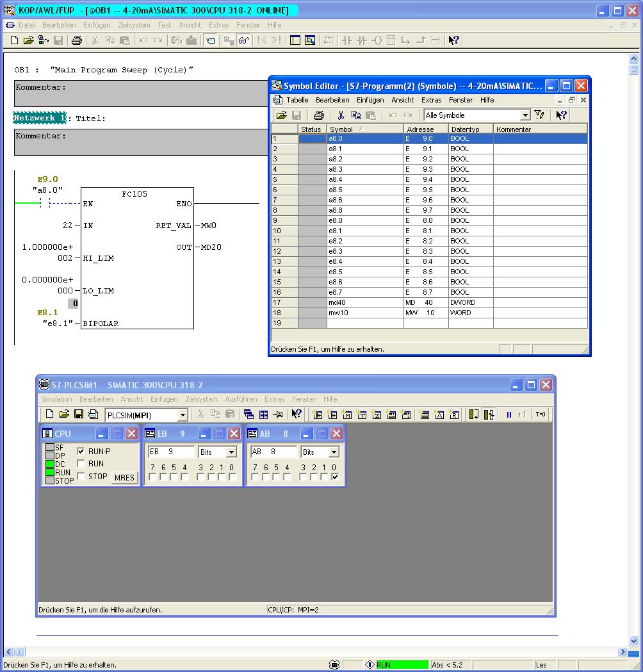Viewport: 643px width, 672px height.
Task: Insert counter view in PLCSIM
Action: click(376, 414)
